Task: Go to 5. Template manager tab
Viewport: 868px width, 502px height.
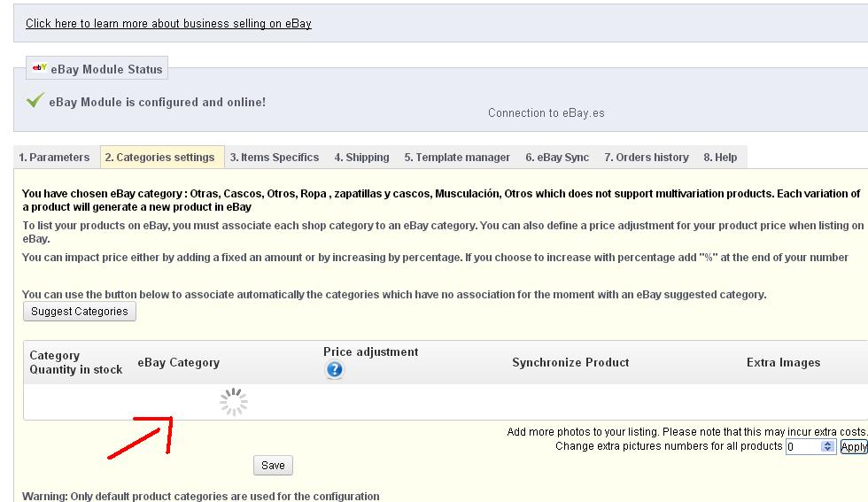Action: pos(457,158)
